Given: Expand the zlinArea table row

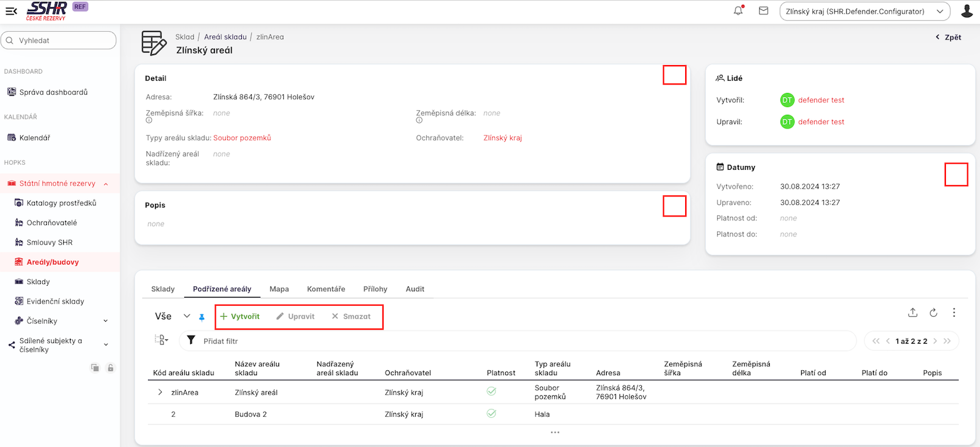Looking at the screenshot, I should coord(160,392).
